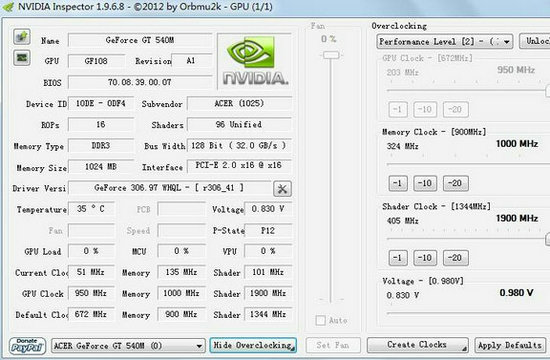Click the Driver Version field
Image resolution: width=550 pixels, height=360 pixels.
(170, 188)
